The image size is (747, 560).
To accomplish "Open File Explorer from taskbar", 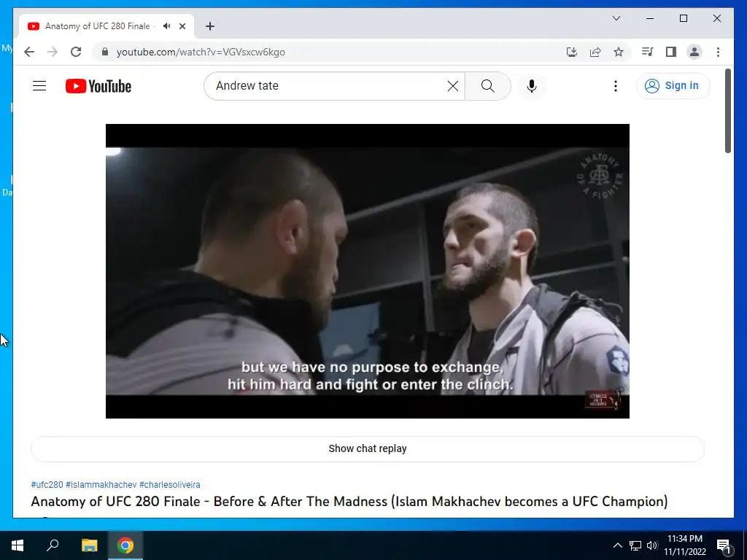I will pyautogui.click(x=89, y=545).
